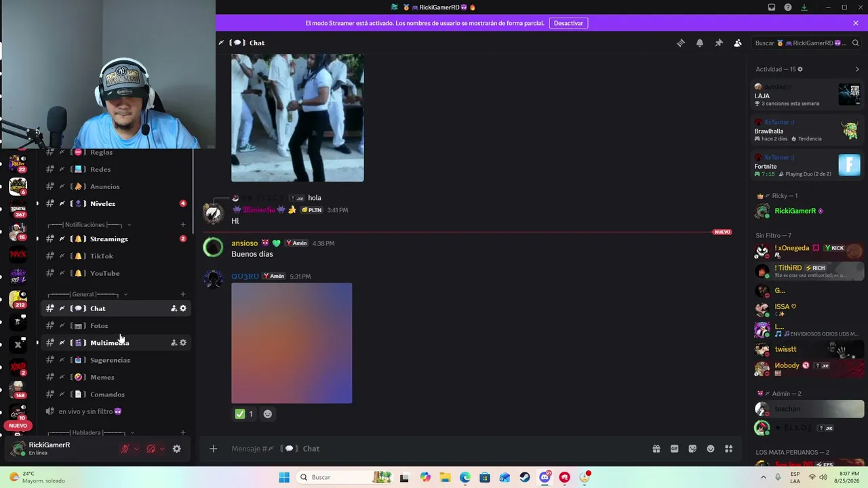Click the server search field
Viewport: 868px width, 488px height.
[x=807, y=43]
